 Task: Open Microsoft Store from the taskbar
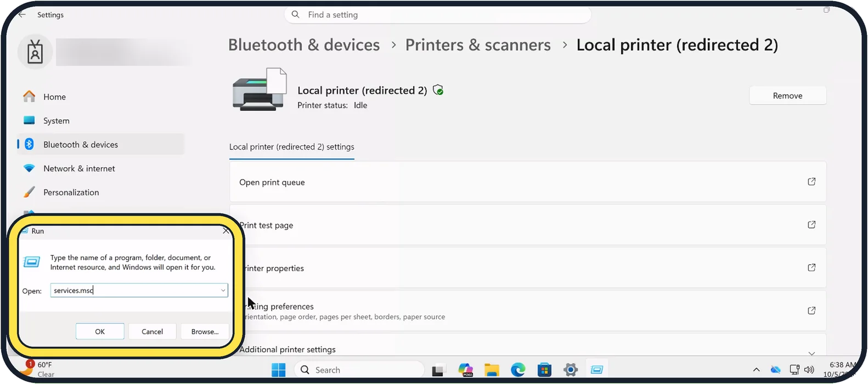pos(544,370)
